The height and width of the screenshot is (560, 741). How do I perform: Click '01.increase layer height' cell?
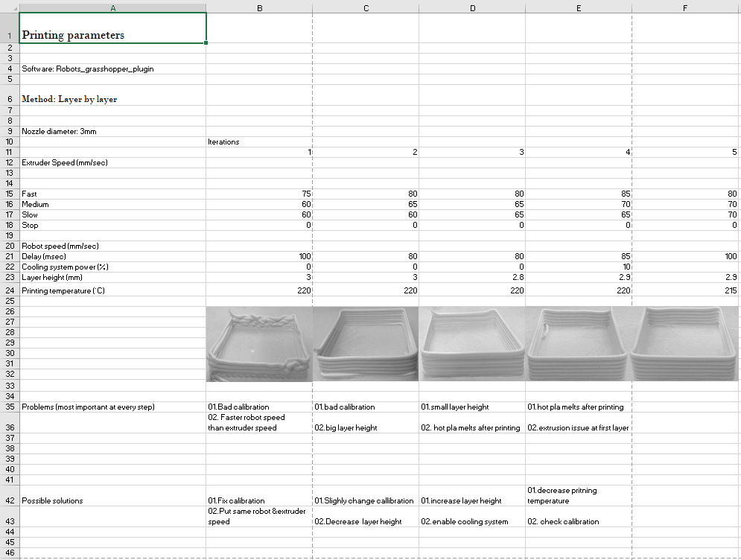tap(472, 496)
